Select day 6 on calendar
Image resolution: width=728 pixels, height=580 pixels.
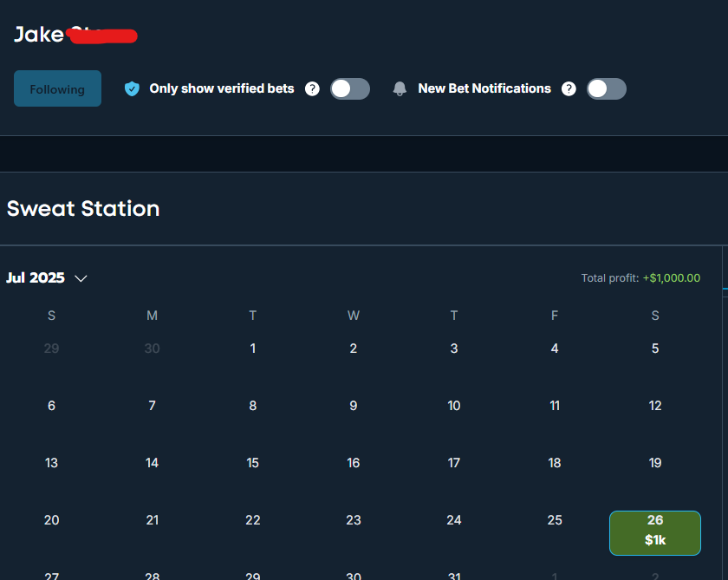coord(51,406)
